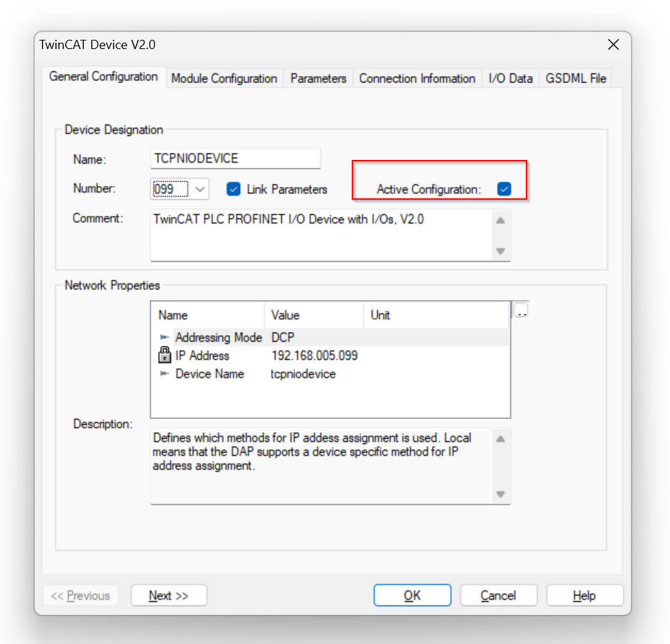Screen dimensions: 670x644
Task: Open the ellipsis button next to properties table
Action: 521,311
